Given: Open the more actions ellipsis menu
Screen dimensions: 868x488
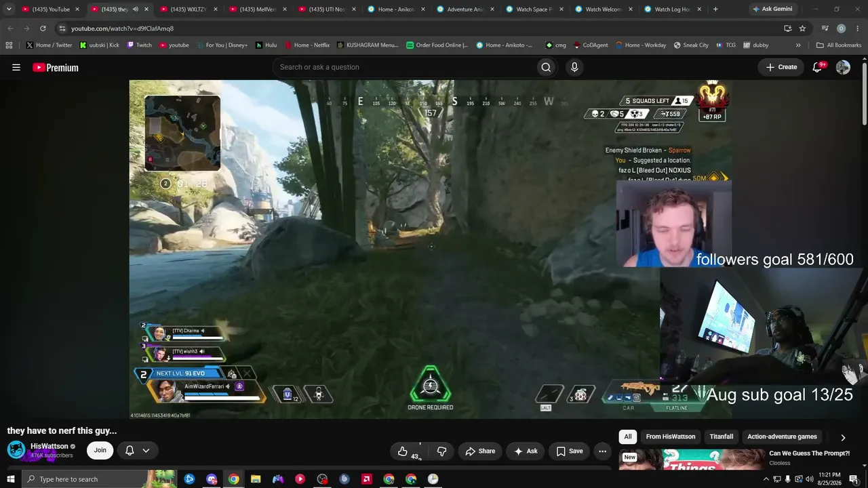Looking at the screenshot, I should 602,451.
